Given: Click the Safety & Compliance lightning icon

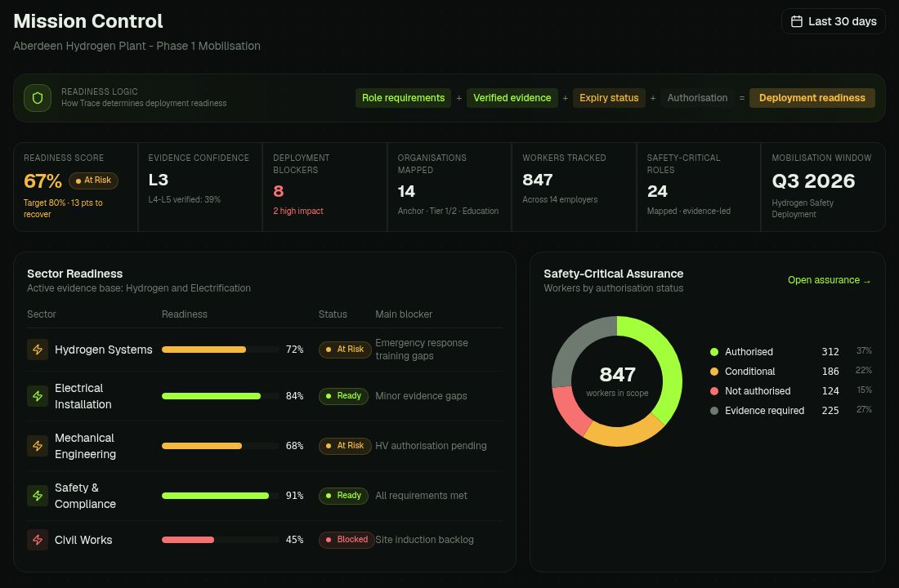Looking at the screenshot, I should pyautogui.click(x=38, y=496).
